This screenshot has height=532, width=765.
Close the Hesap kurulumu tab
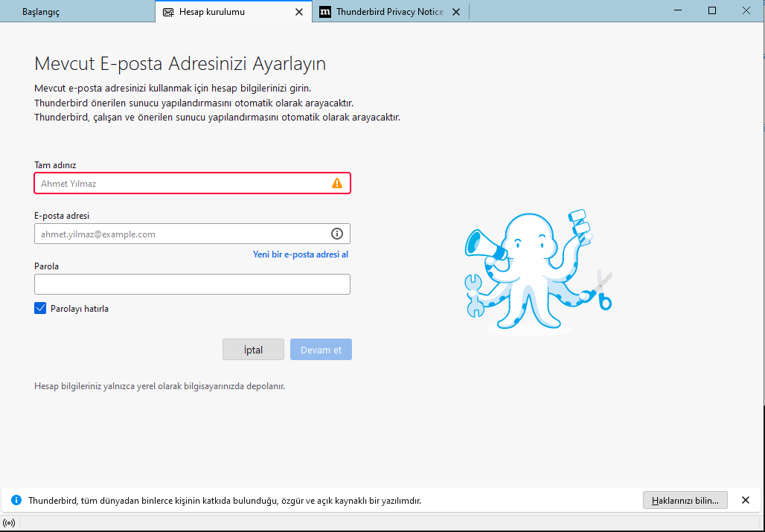pos(299,12)
